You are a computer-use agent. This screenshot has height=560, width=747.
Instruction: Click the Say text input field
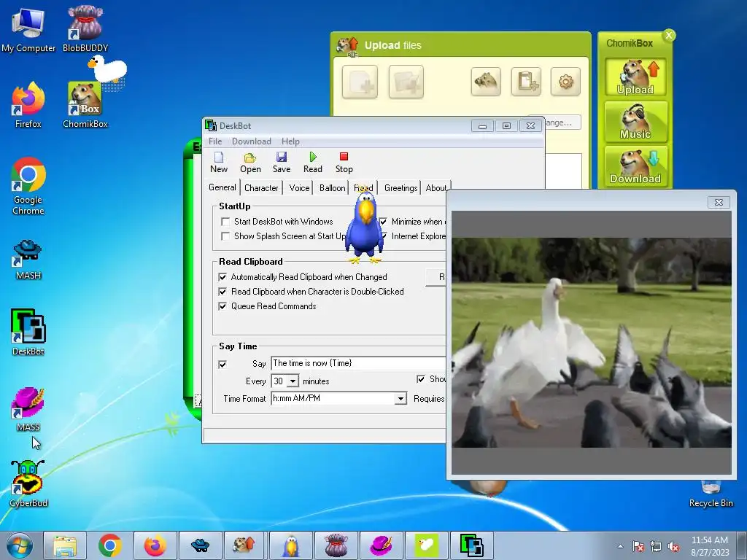point(358,363)
